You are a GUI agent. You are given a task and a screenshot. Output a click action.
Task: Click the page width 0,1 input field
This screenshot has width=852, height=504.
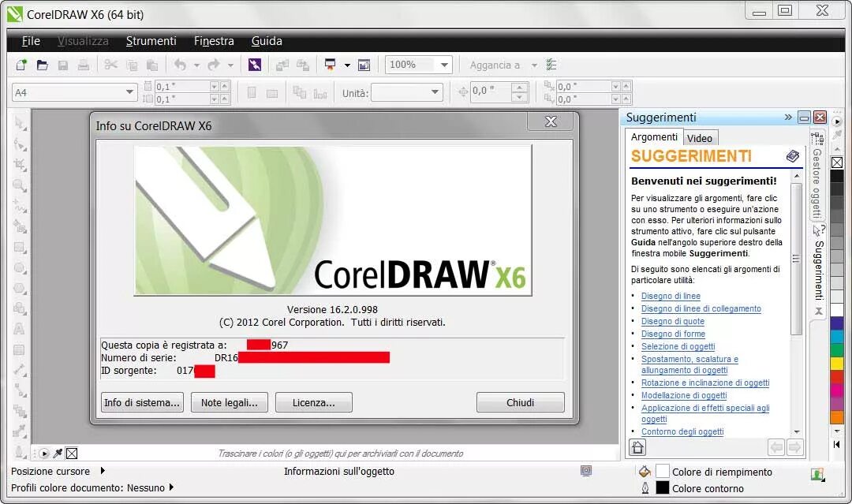(x=181, y=86)
